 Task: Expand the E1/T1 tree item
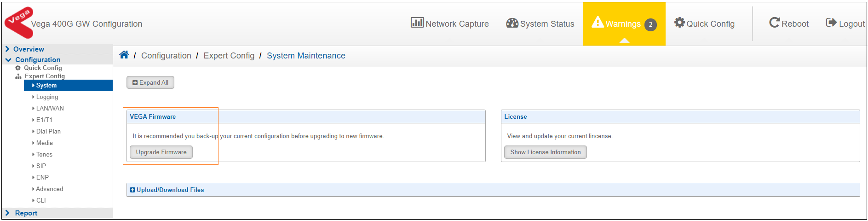point(33,120)
